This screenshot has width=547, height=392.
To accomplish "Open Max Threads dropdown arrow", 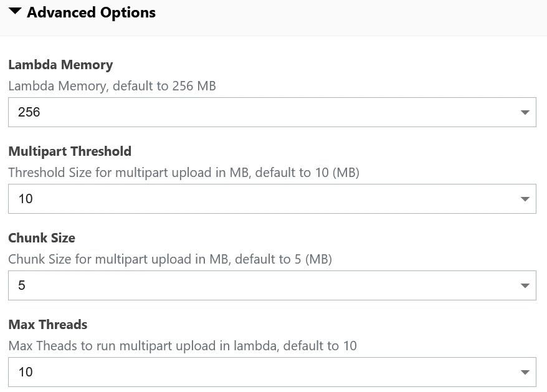I will (x=524, y=373).
